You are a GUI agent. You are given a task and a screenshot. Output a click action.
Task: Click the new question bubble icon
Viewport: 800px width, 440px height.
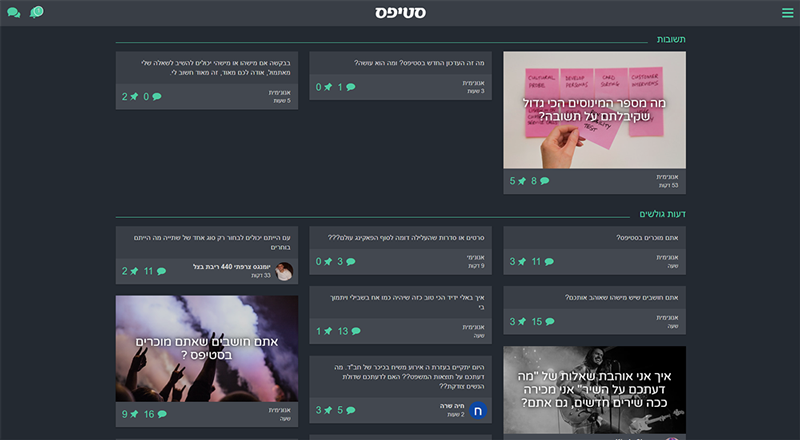pos(37,12)
